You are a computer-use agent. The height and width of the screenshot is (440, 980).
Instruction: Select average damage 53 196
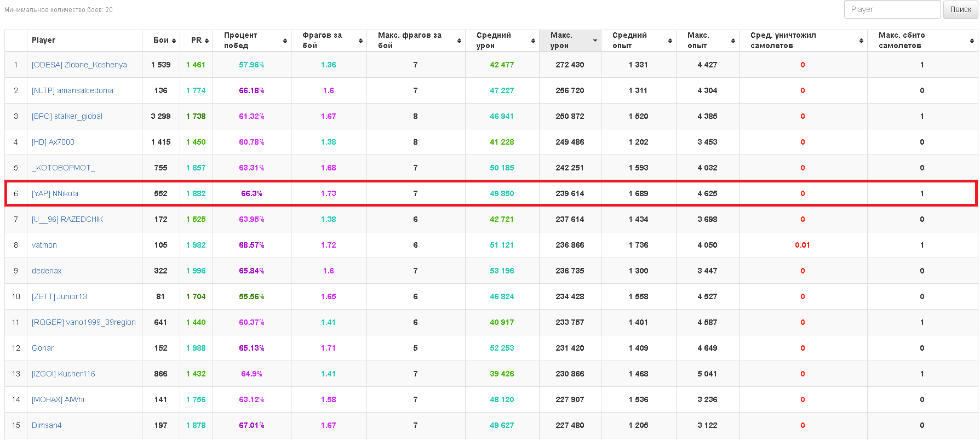502,271
